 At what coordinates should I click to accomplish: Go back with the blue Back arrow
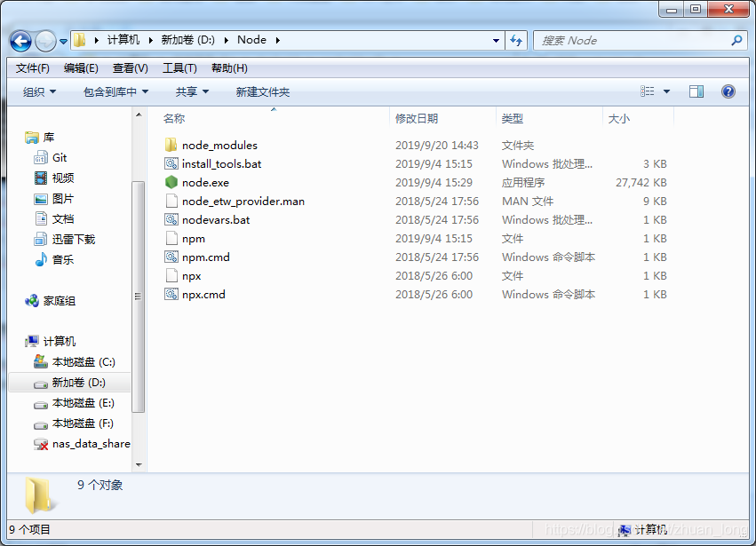20,41
